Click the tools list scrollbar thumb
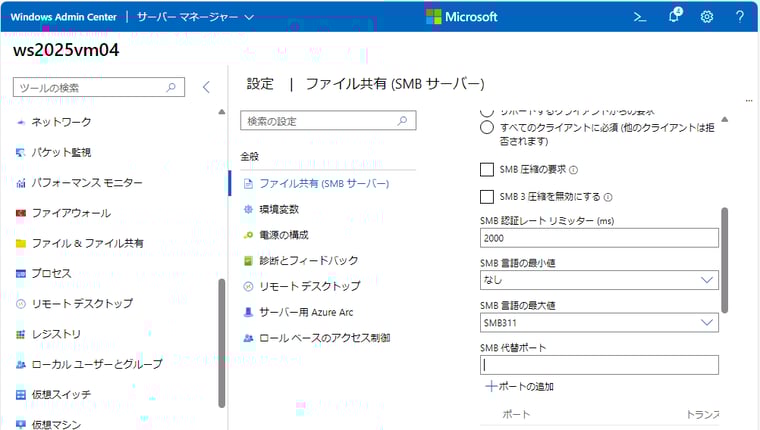Image resolution: width=760 pixels, height=430 pixels. pyautogui.click(x=222, y=343)
